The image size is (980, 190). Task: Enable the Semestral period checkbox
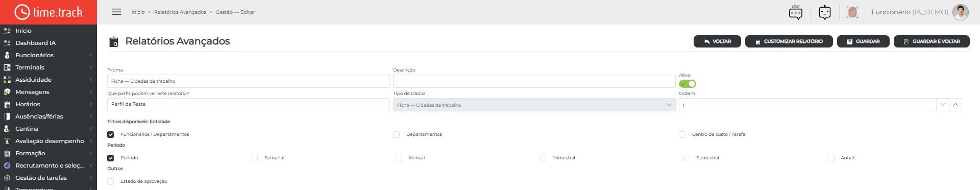[x=687, y=158]
